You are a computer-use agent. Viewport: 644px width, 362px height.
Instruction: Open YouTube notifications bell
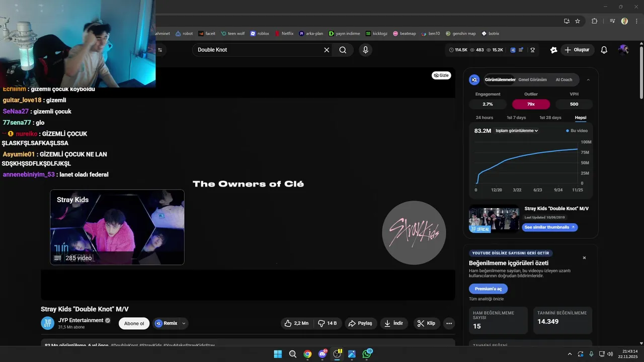604,50
